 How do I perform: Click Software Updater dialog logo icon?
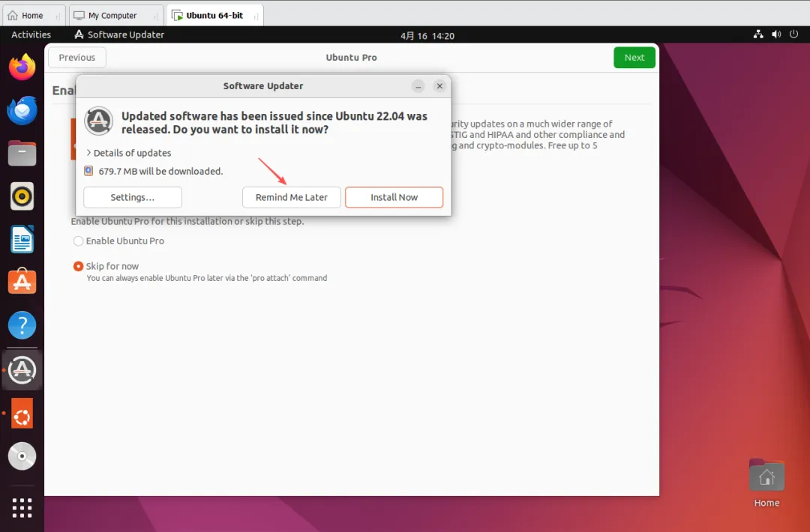(99, 121)
